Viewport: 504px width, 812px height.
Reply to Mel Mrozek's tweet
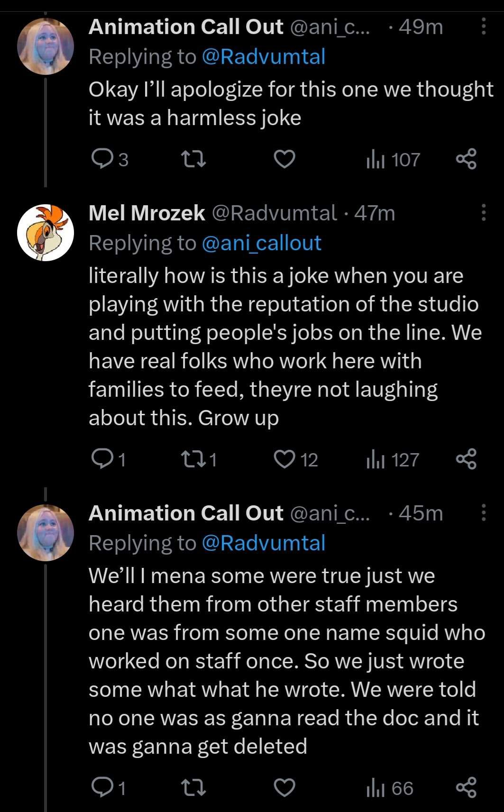point(109,459)
